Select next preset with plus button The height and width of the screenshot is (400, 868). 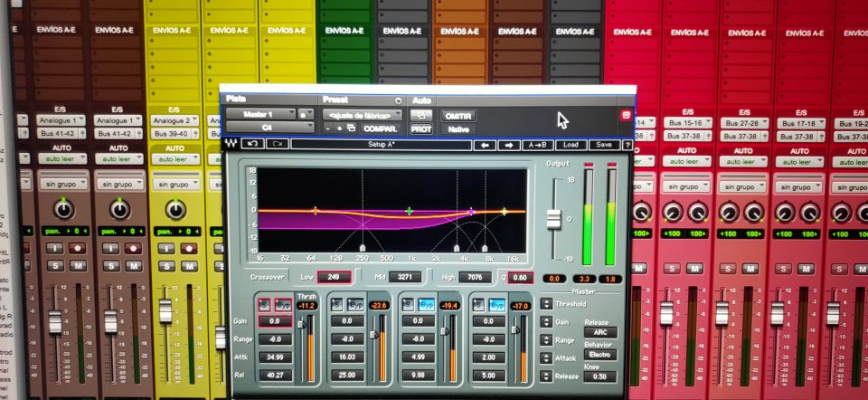tap(339, 129)
